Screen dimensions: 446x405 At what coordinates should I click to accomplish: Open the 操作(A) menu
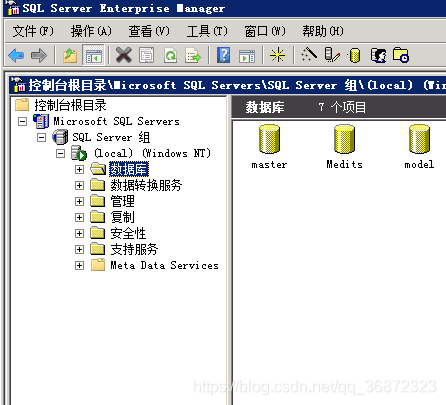click(91, 31)
